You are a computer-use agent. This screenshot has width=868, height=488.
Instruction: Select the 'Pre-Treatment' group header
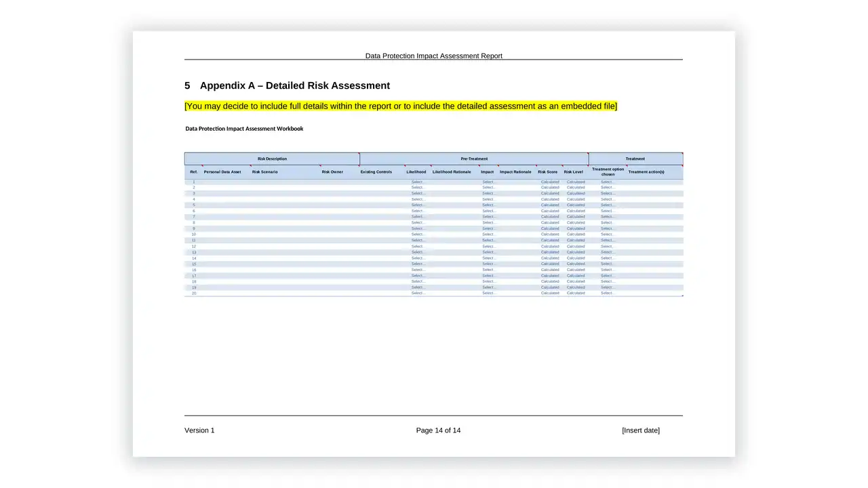click(x=474, y=159)
